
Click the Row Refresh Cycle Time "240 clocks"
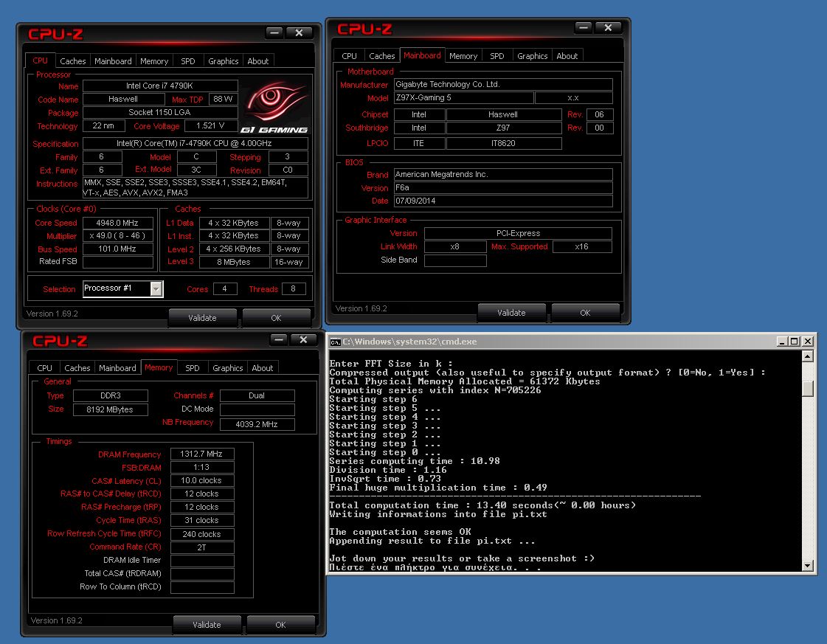tap(202, 534)
